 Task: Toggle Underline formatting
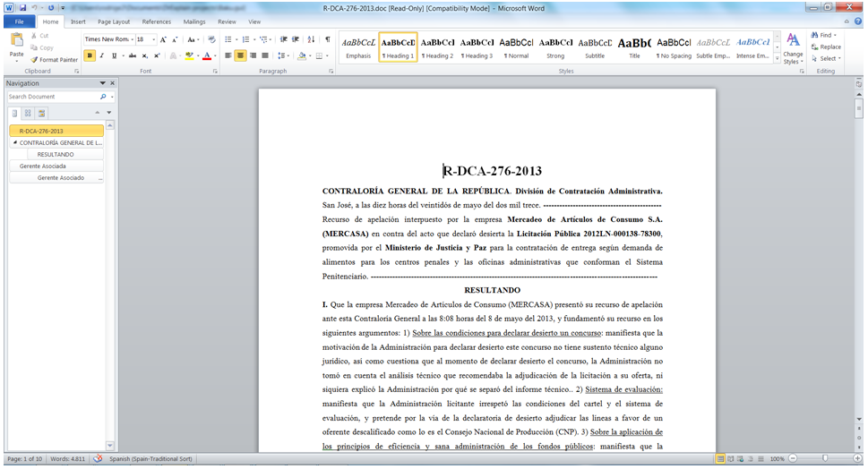point(114,55)
